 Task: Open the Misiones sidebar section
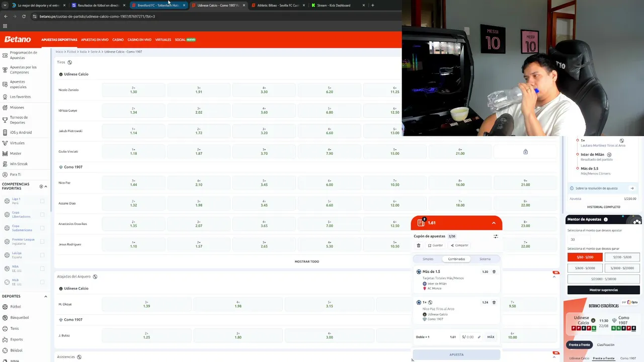pyautogui.click(x=17, y=108)
